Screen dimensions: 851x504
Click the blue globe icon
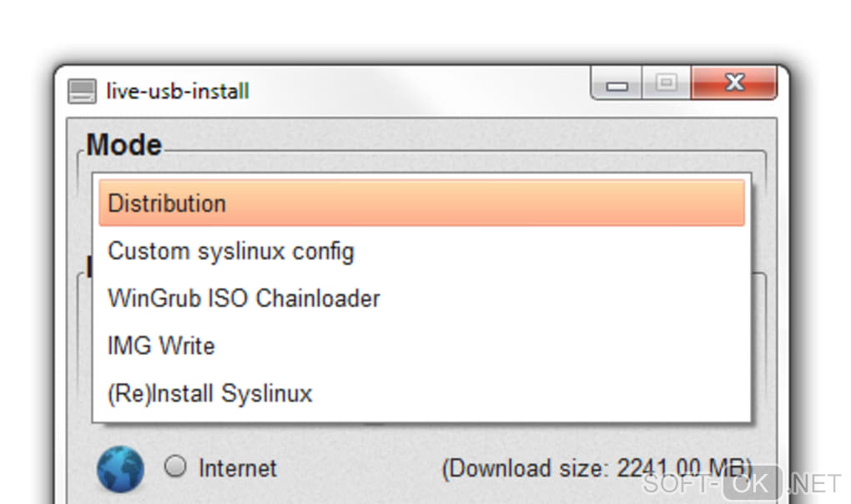[119, 468]
